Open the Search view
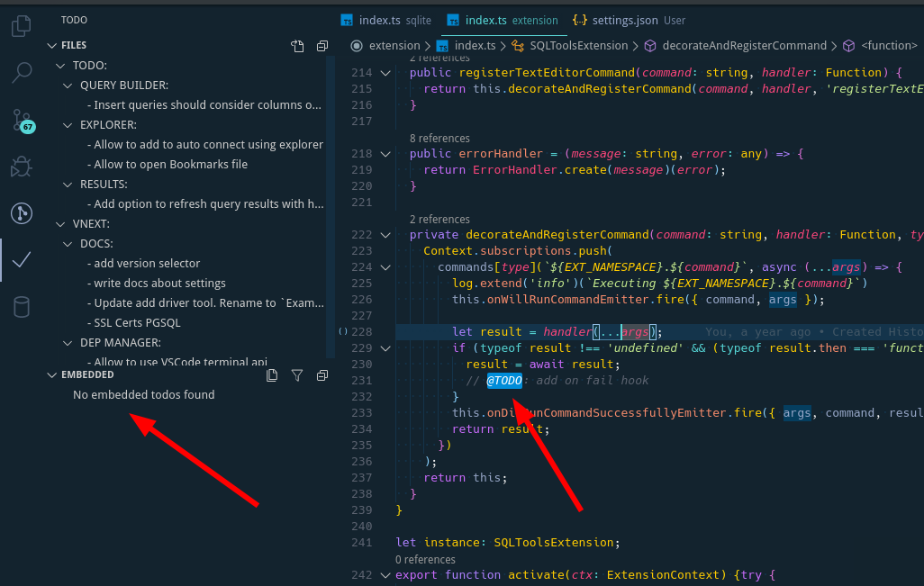 coord(20,74)
